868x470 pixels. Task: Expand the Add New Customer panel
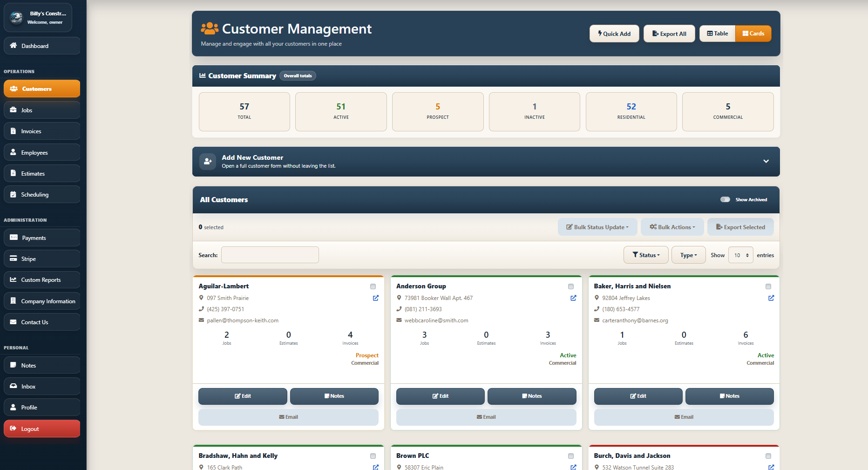766,161
